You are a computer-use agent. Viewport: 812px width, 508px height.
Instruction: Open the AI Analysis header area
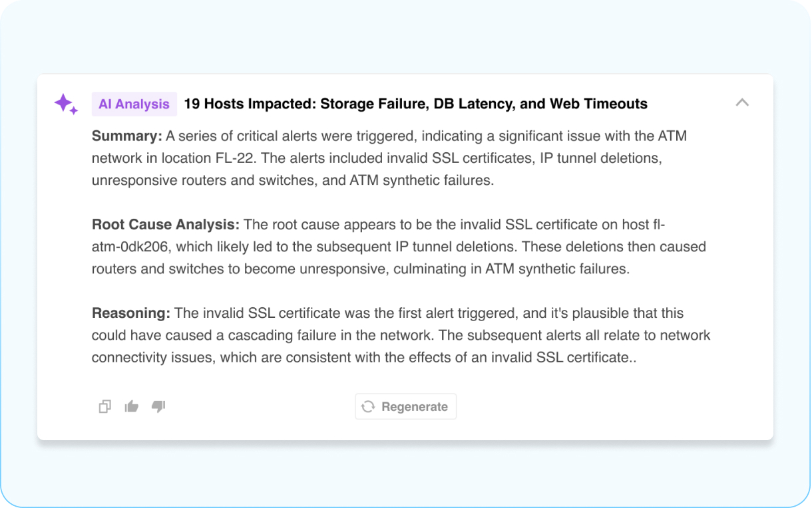134,104
